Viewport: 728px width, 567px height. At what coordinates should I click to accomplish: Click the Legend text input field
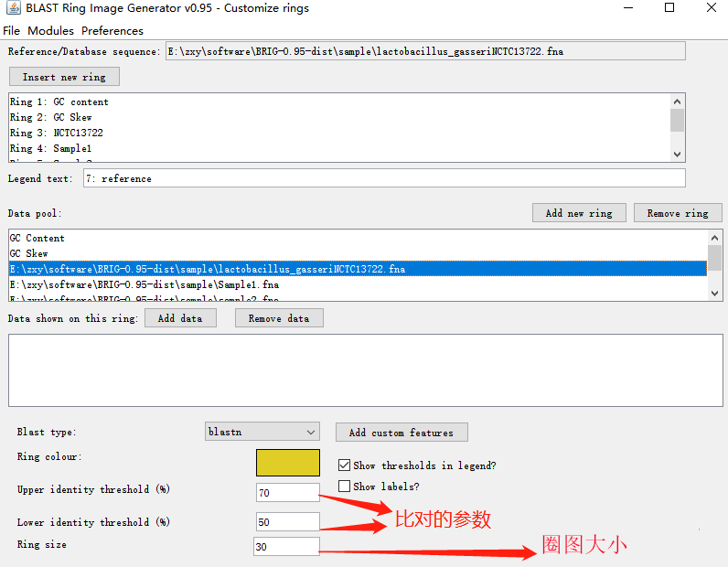(384, 178)
